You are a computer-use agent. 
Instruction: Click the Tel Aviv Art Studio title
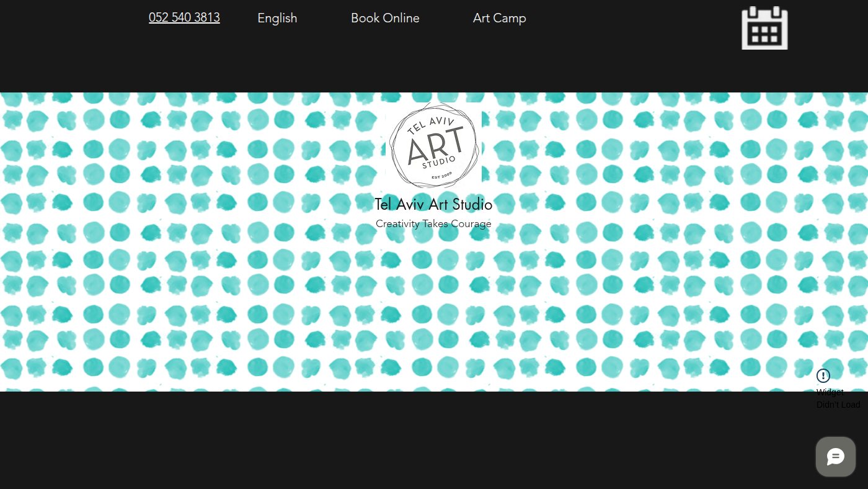pos(433,204)
